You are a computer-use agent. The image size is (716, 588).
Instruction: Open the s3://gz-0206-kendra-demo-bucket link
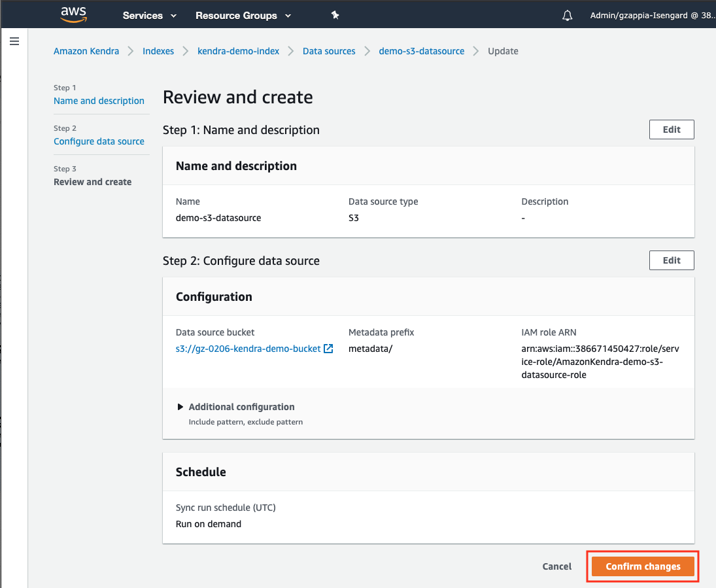coord(248,349)
